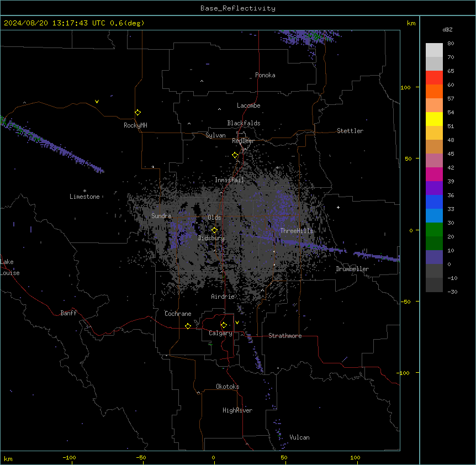This screenshot has width=476, height=465.
Task: Click the yellow diamond marker south of RedDeer
Action: [235, 155]
